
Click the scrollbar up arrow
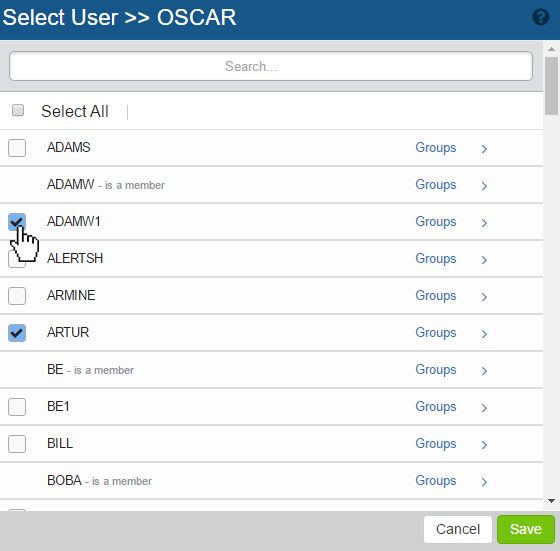pos(551,49)
